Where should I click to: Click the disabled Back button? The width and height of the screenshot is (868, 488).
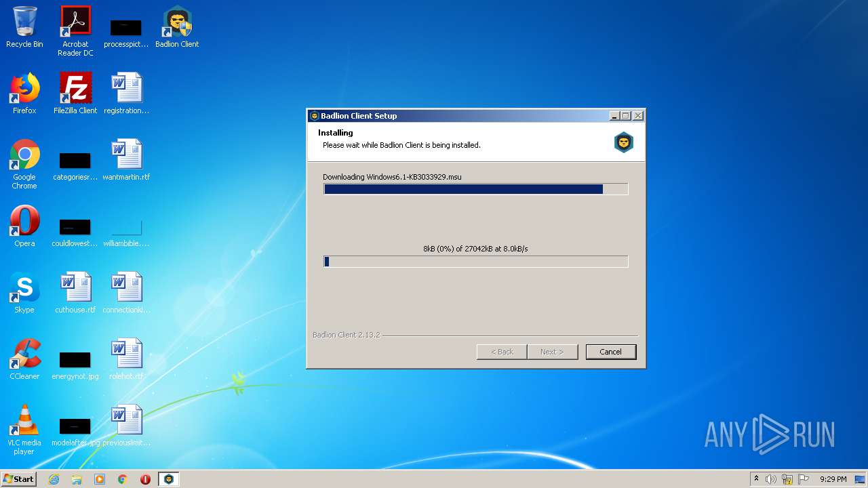pos(502,352)
